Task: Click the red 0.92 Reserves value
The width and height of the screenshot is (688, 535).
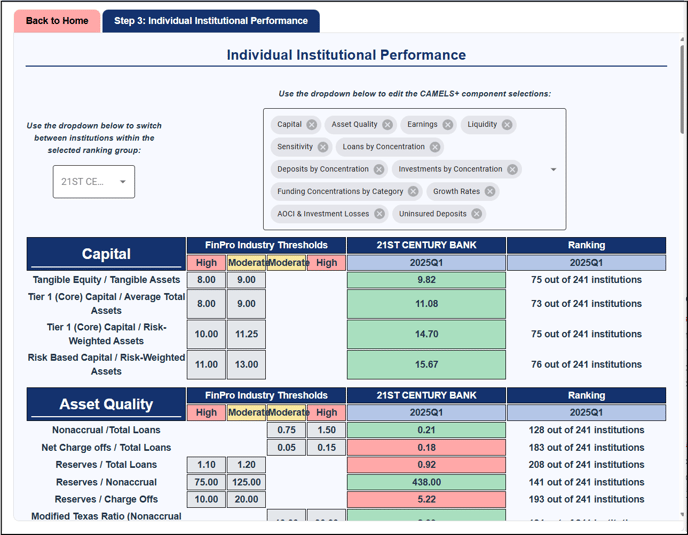Action: click(426, 465)
